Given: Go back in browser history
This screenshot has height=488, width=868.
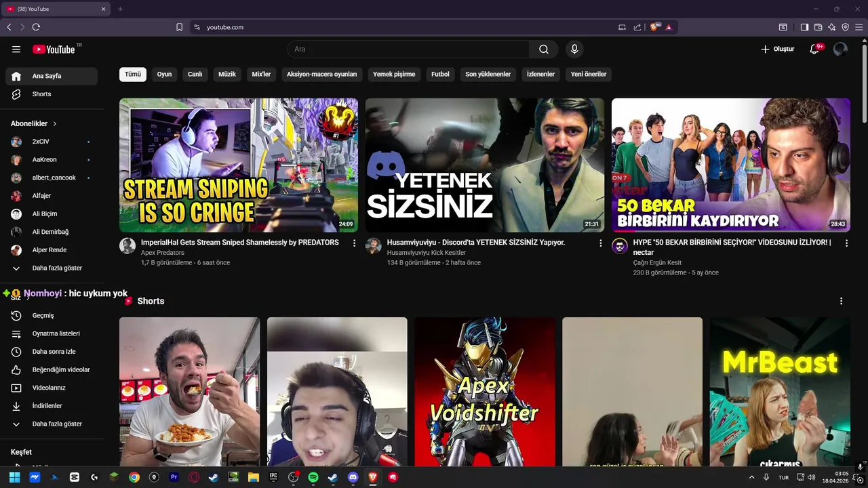Looking at the screenshot, I should pyautogui.click(x=9, y=27).
